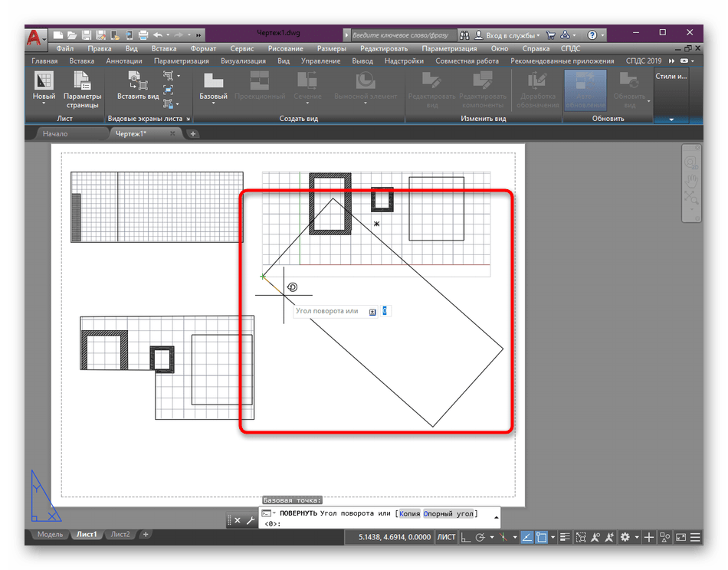
Task: Click the wrench customize icon in command line
Action: tap(251, 520)
